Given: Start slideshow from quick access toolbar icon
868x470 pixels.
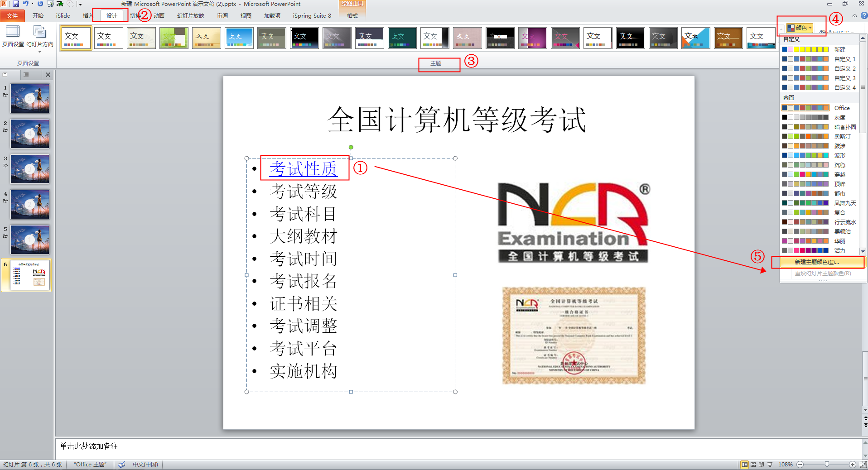Looking at the screenshot, I should coord(50,4).
